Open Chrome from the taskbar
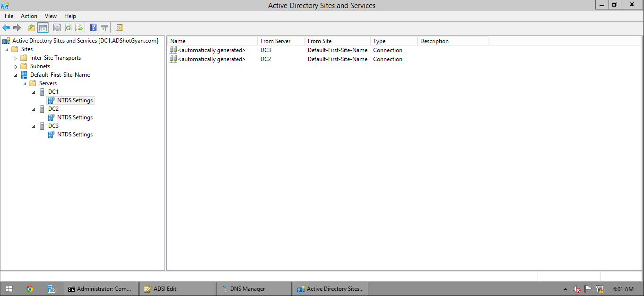Image resolution: width=644 pixels, height=296 pixels. coord(30,288)
